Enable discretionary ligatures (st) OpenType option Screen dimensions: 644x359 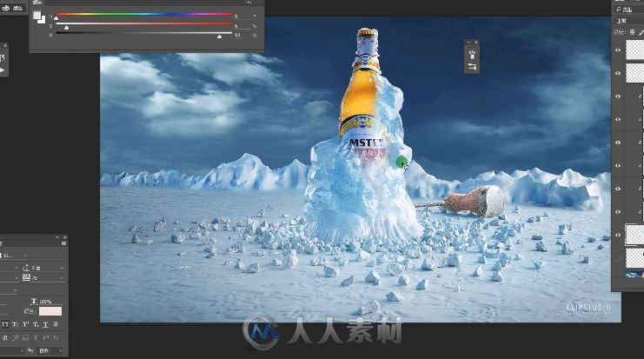pos(5,337)
